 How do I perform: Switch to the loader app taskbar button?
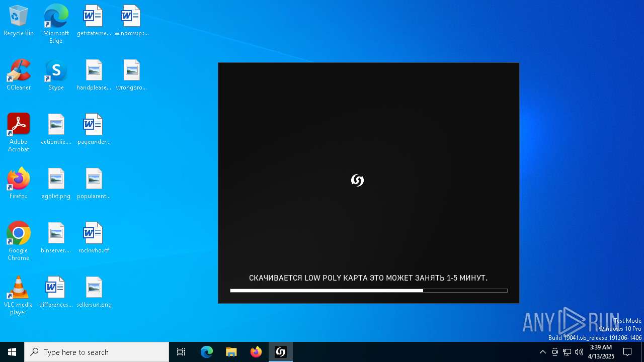281,352
